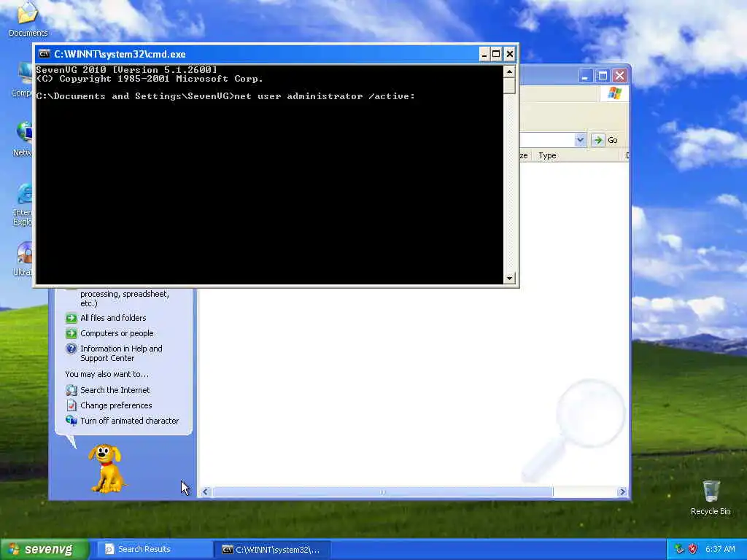Open Change preferences link
This screenshot has width=747, height=560.
116,405
